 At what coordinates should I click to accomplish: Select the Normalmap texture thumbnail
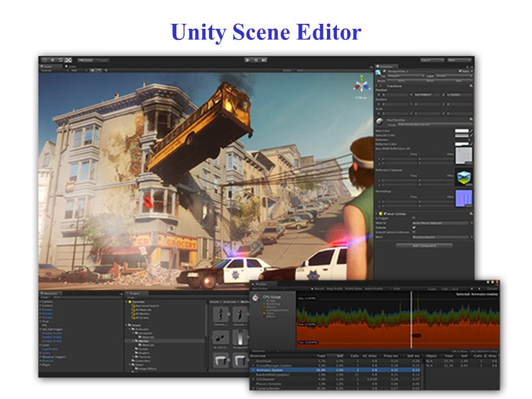click(x=463, y=198)
